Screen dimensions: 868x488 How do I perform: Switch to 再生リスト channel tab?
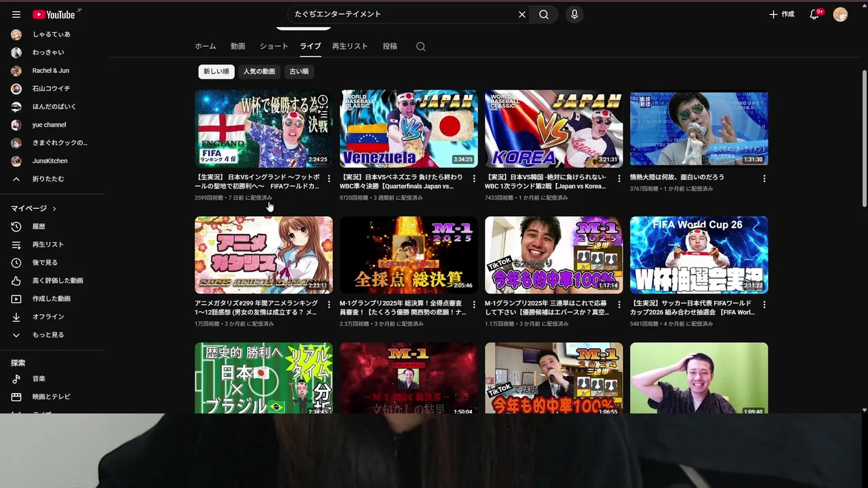(x=350, y=46)
